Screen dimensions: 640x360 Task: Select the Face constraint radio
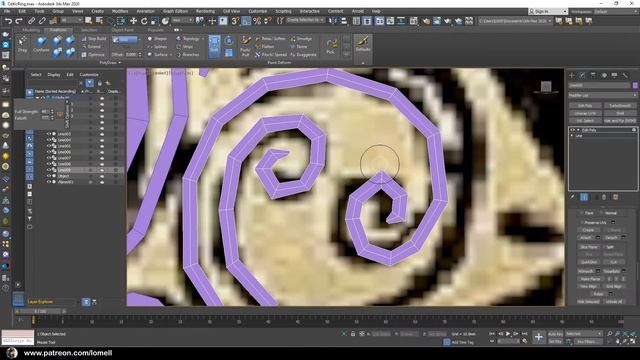[x=582, y=213]
